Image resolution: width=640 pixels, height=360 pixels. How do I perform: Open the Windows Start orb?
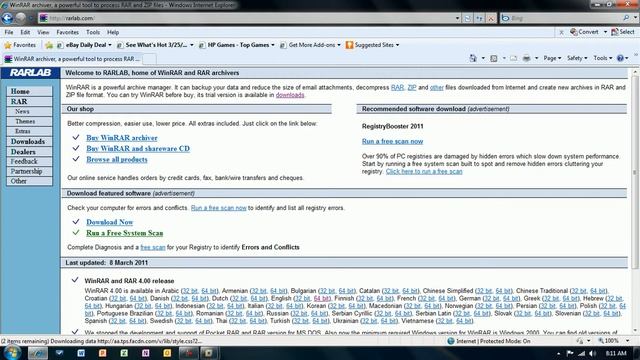click(x=11, y=352)
